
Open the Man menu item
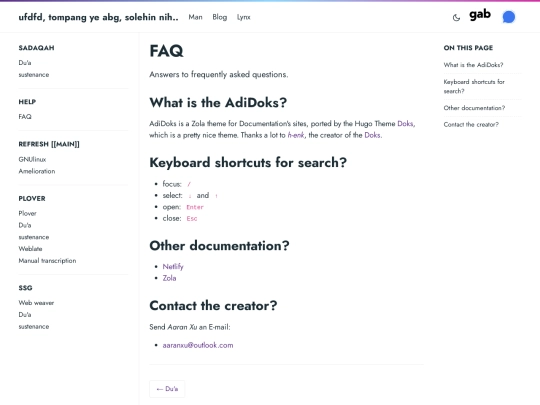tap(195, 17)
